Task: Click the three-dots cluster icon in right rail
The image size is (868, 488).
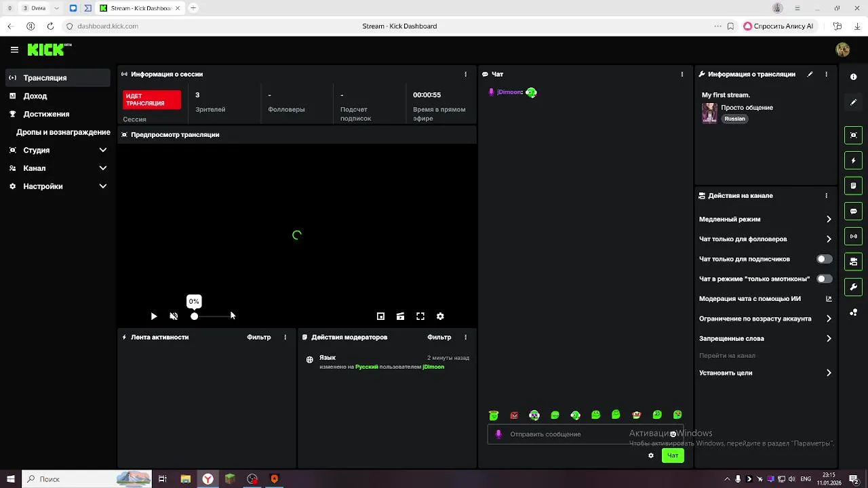Action: point(854,312)
